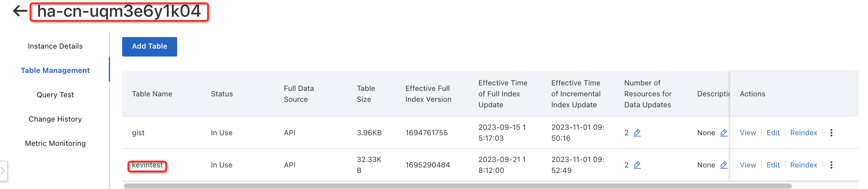View the gist table
The image size is (868, 189).
[x=748, y=133]
